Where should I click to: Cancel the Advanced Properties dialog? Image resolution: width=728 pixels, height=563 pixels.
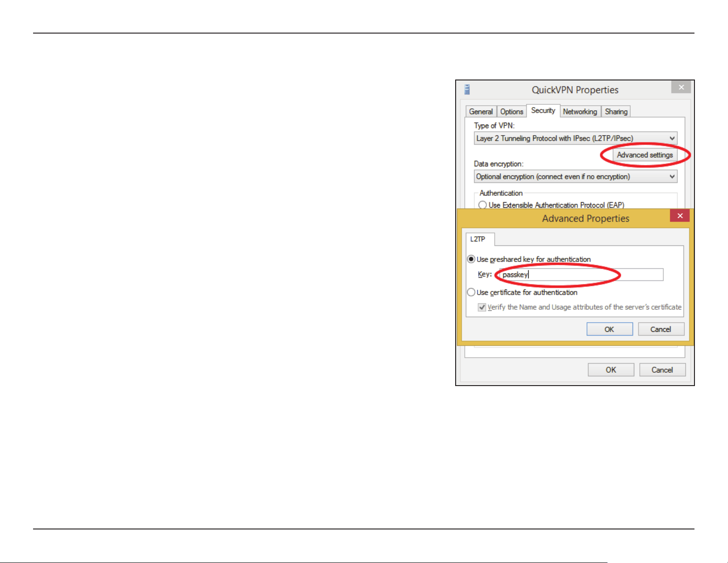[x=661, y=329]
